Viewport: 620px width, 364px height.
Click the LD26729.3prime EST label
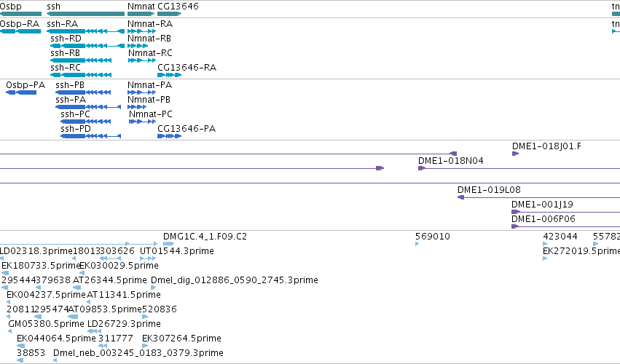[124, 324]
